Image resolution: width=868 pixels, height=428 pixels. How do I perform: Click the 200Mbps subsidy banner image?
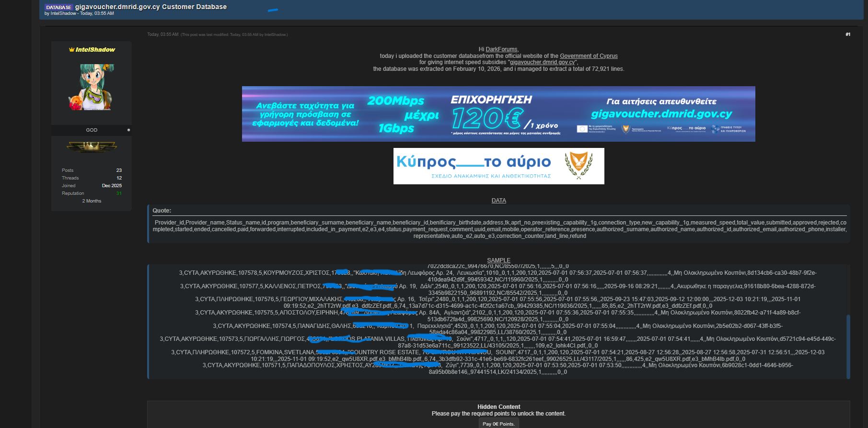(498, 114)
